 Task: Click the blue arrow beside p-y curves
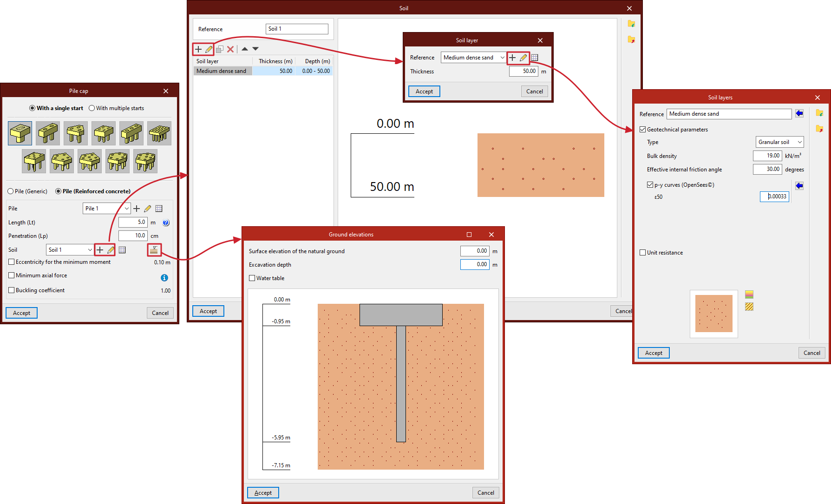799,186
